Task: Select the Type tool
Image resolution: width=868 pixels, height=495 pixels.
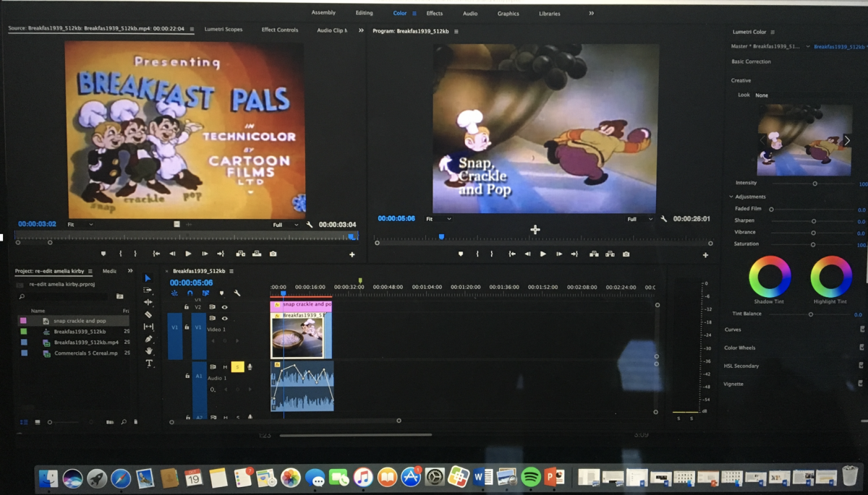Action: (149, 363)
